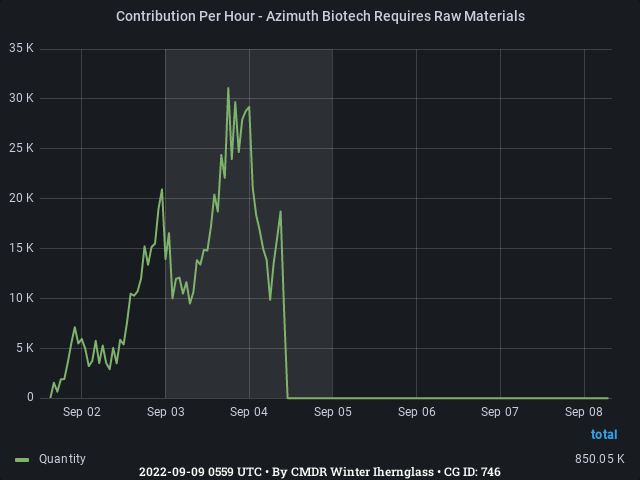Click the Sep 08 x-axis label
The image size is (640, 480).
tap(584, 412)
